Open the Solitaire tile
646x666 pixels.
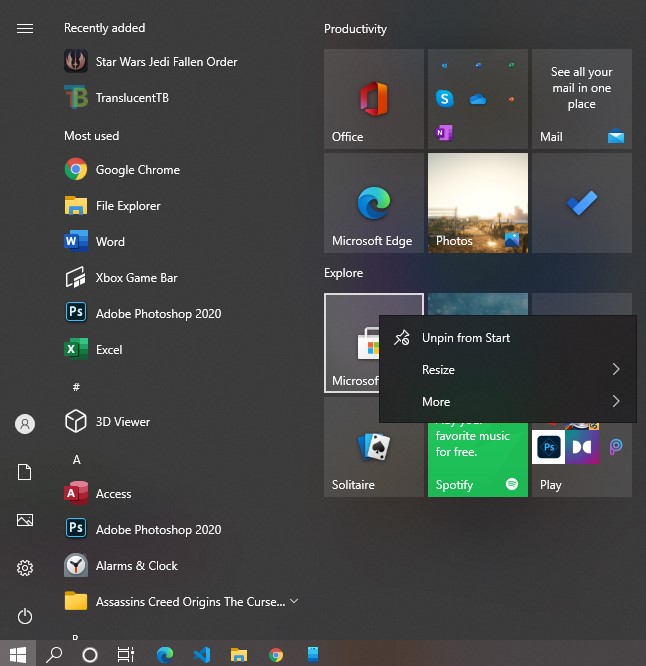[374, 447]
